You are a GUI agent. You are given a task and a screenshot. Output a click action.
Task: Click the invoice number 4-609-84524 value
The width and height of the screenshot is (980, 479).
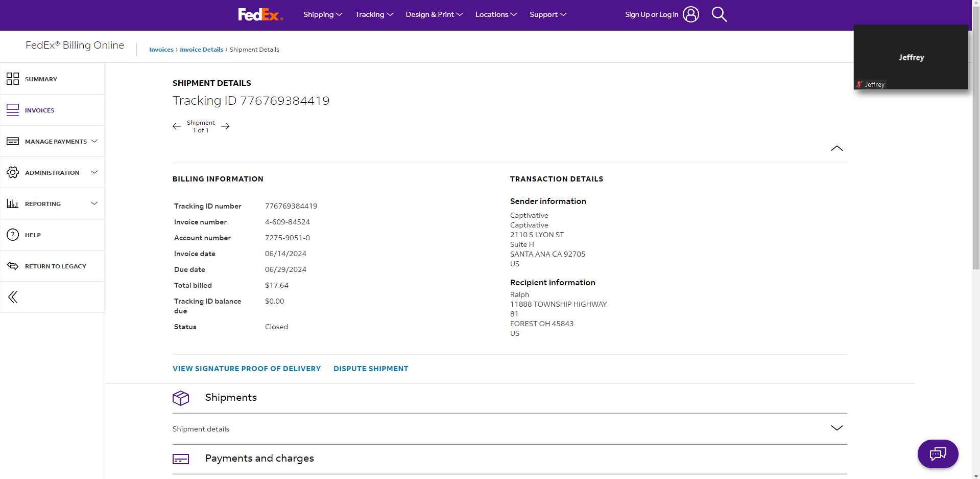click(288, 222)
